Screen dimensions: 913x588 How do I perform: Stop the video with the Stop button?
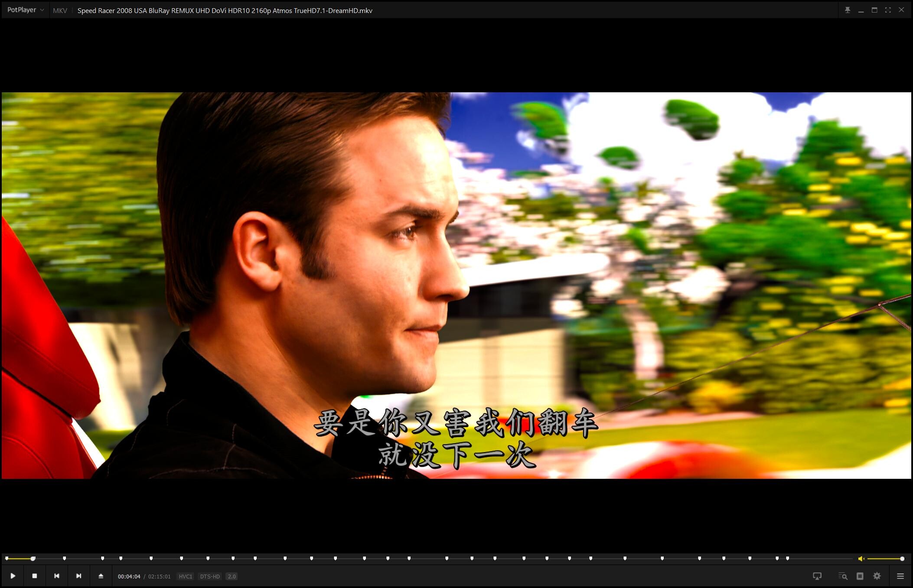(35, 576)
